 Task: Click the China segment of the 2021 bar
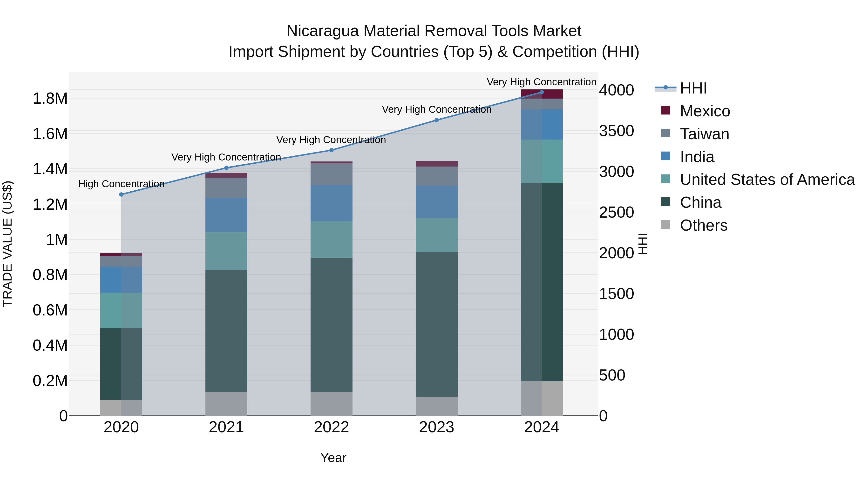coord(226,331)
